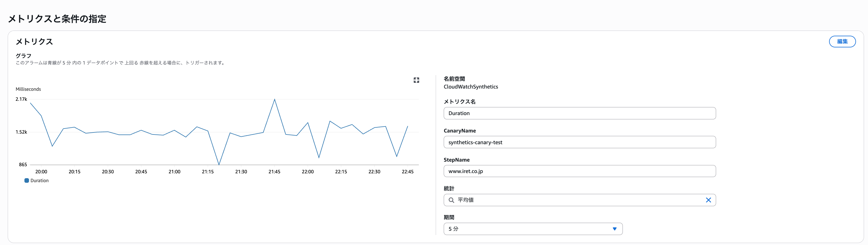The width and height of the screenshot is (868, 245).
Task: Click the Duration legend label text
Action: pyautogui.click(x=39, y=181)
